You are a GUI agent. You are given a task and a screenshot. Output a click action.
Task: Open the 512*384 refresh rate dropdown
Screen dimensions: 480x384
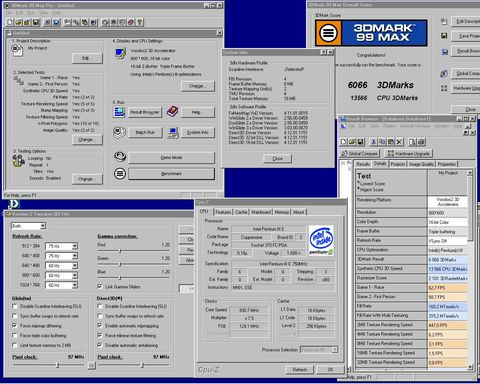pyautogui.click(x=75, y=246)
